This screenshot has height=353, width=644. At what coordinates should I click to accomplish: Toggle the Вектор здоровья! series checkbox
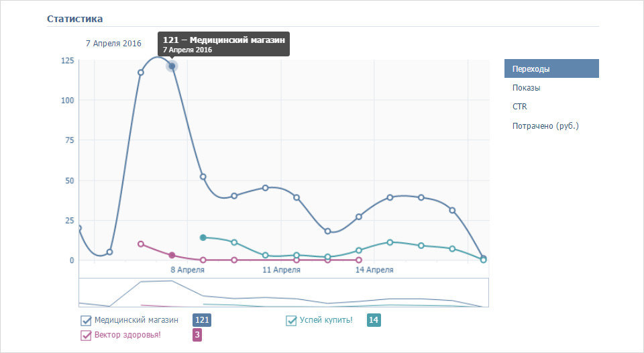point(86,336)
